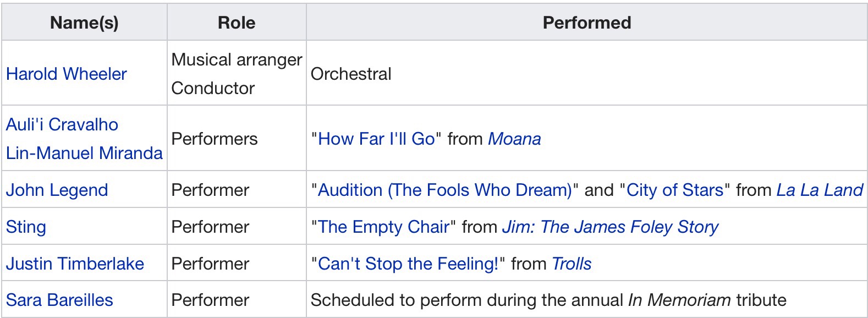The width and height of the screenshot is (868, 318).
Task: Click the Auli'i Cravalho link
Action: (62, 124)
